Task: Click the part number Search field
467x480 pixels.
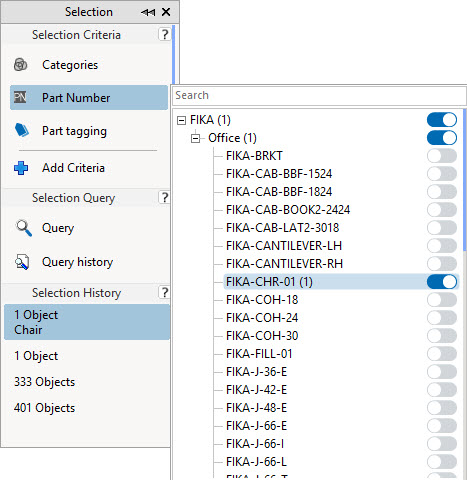Action: 319,95
